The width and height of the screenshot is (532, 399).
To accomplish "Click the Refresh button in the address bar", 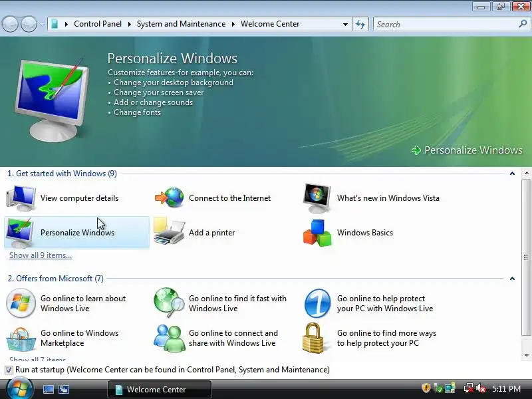I will (x=360, y=24).
